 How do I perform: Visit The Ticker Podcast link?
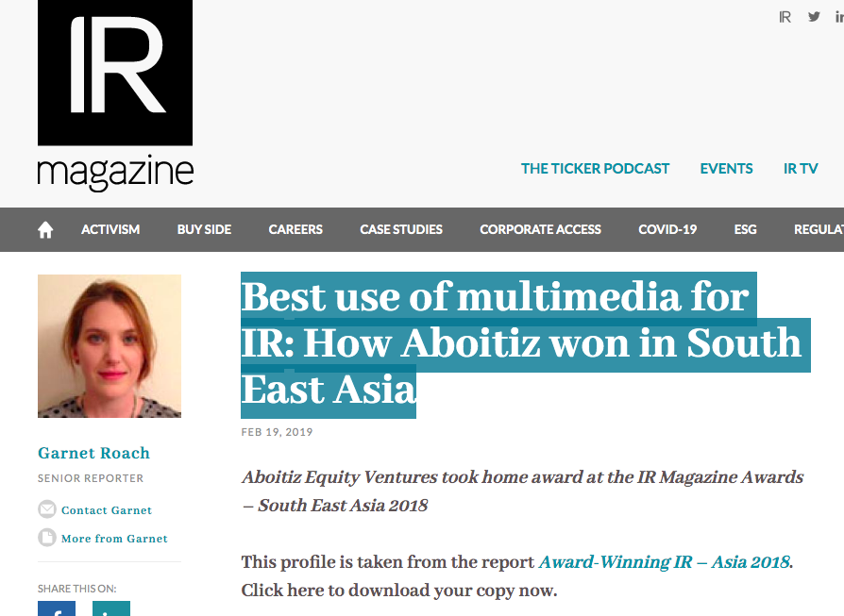point(595,169)
